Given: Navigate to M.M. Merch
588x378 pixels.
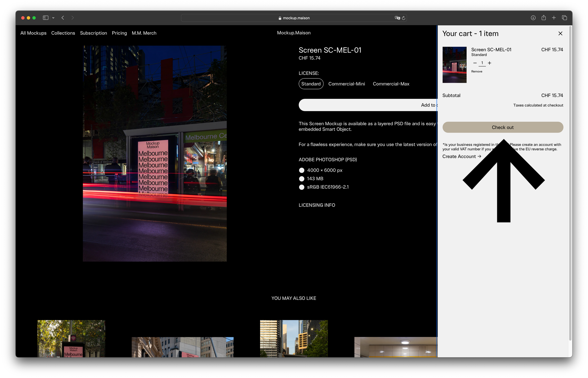Looking at the screenshot, I should [x=144, y=33].
